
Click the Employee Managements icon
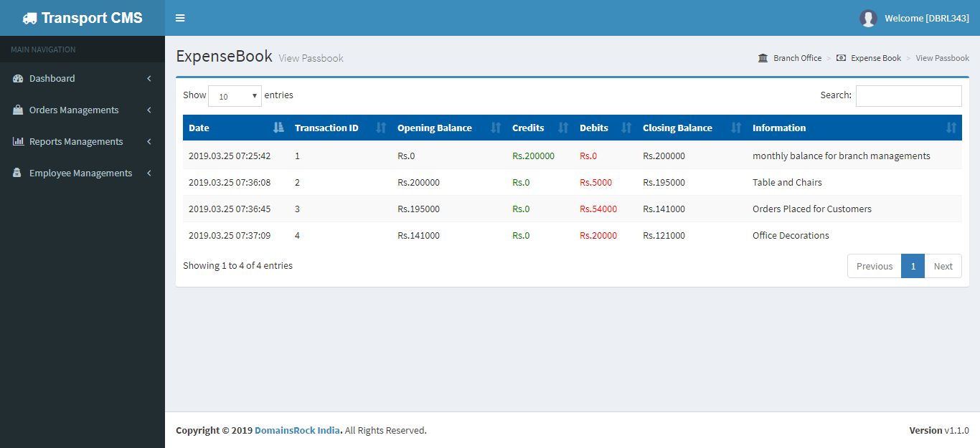click(x=18, y=173)
